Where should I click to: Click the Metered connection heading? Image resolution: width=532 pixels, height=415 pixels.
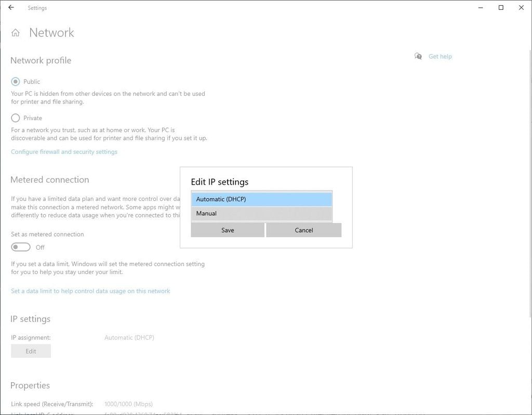50,179
